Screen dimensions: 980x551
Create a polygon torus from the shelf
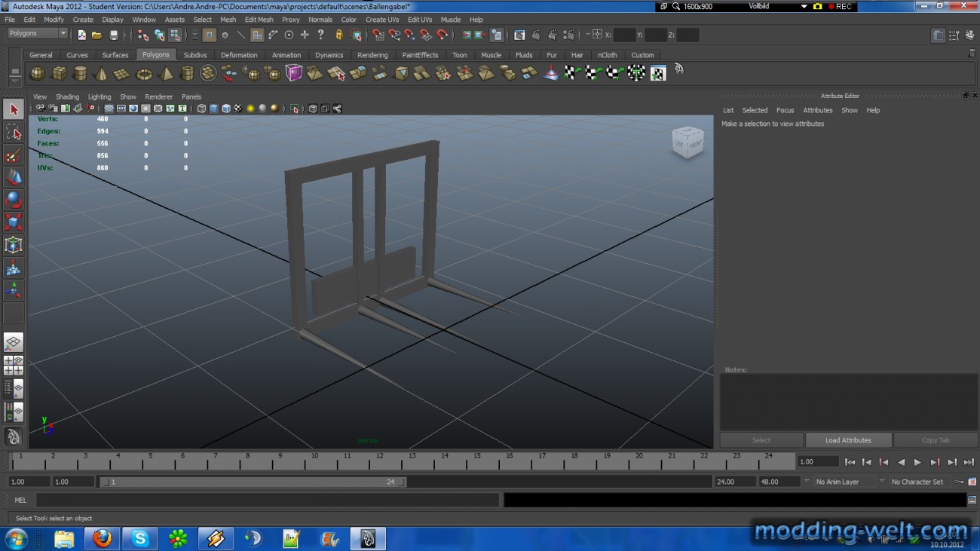143,73
